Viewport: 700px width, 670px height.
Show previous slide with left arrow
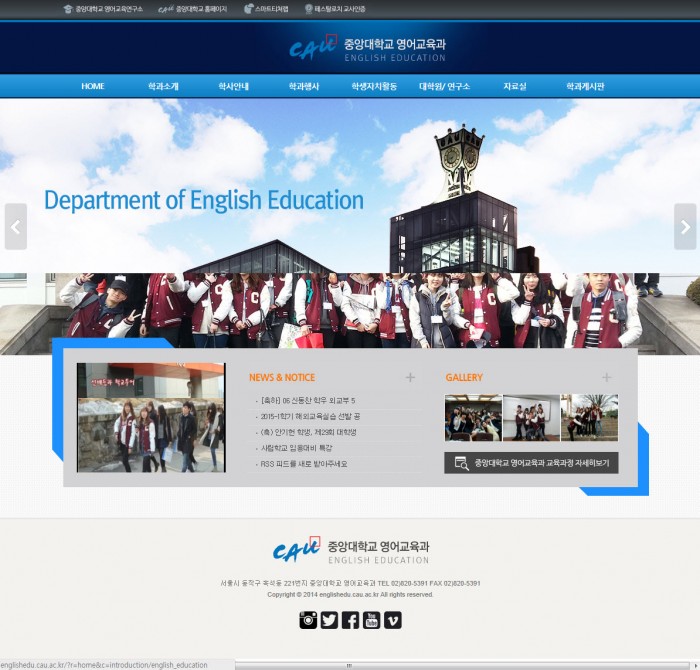point(15,227)
